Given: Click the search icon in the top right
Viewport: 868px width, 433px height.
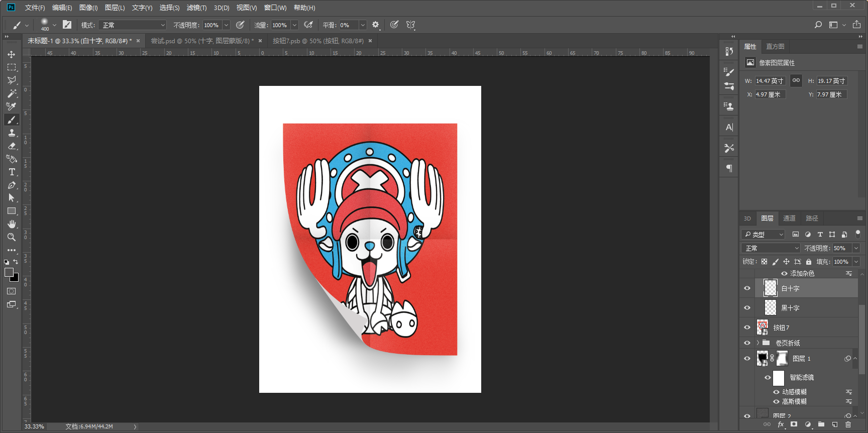Looking at the screenshot, I should (818, 25).
